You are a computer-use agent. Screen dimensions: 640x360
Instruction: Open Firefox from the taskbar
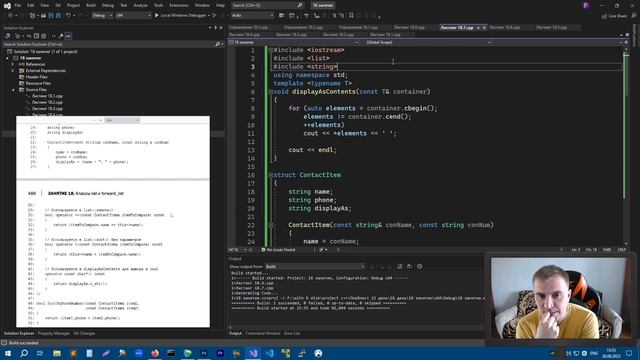[155, 353]
